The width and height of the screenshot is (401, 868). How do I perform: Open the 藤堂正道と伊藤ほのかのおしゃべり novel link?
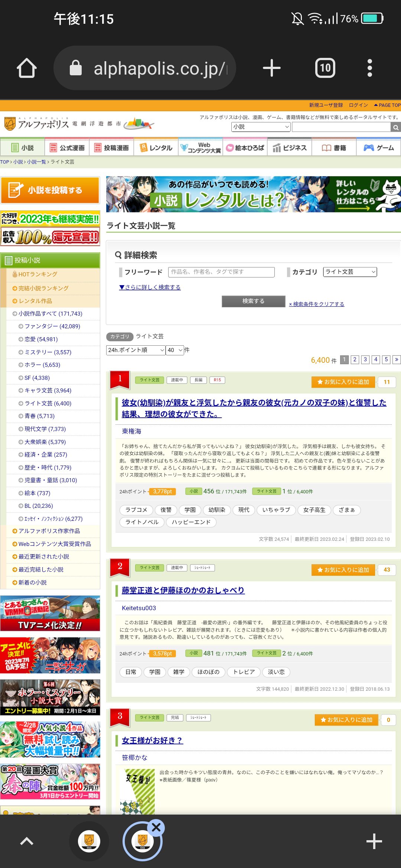coord(183,590)
